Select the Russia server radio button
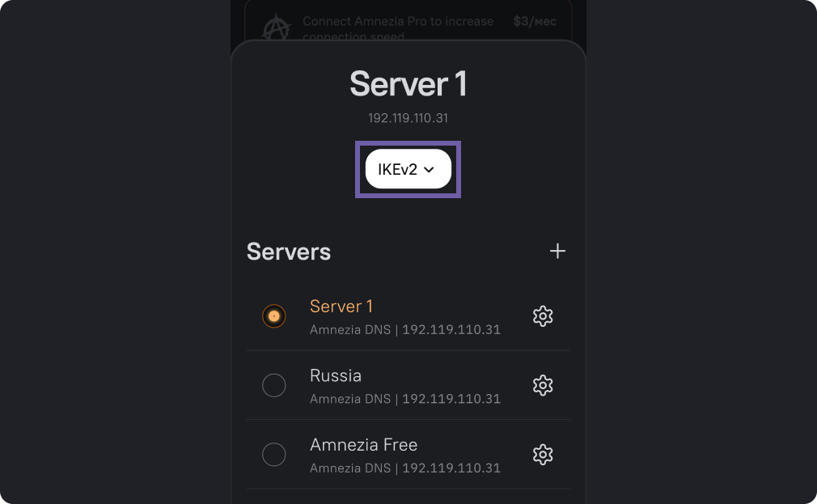The height and width of the screenshot is (504, 817). (274, 385)
